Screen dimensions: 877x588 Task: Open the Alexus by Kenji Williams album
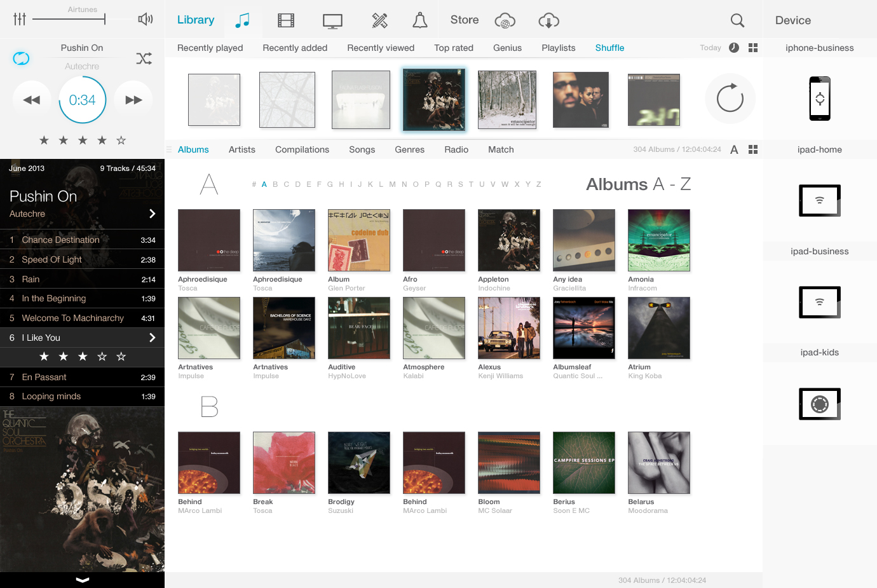509,328
